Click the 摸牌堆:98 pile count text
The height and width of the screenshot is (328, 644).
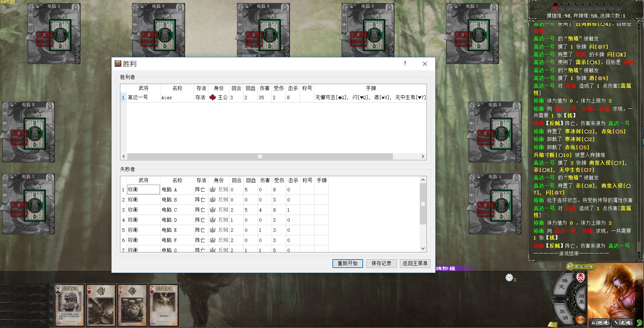pos(558,16)
